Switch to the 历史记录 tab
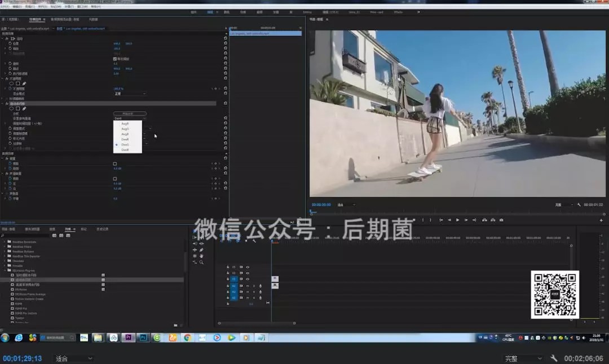Image resolution: width=609 pixels, height=364 pixels. (102, 229)
